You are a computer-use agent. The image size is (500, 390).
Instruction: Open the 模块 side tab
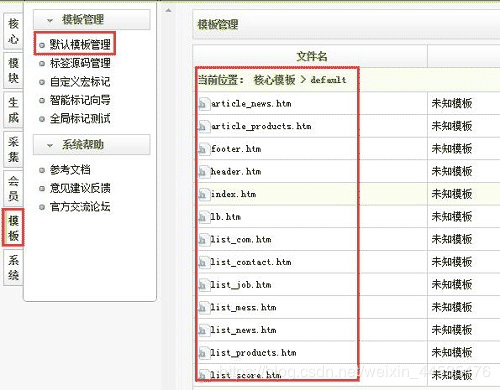click(x=13, y=70)
